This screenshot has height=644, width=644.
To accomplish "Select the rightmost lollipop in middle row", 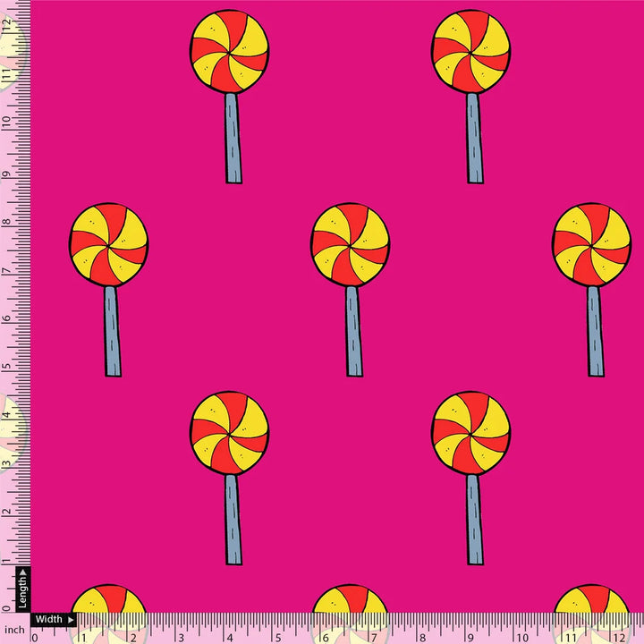I will tap(591, 243).
